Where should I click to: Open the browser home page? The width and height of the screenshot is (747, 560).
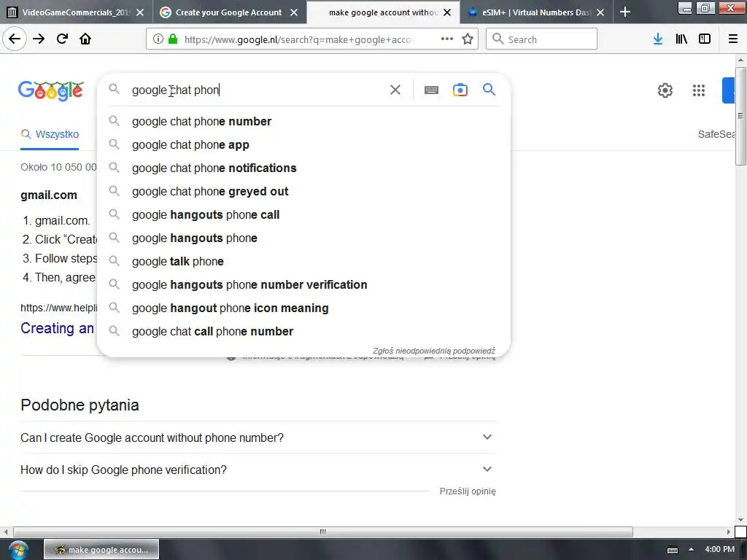click(85, 39)
